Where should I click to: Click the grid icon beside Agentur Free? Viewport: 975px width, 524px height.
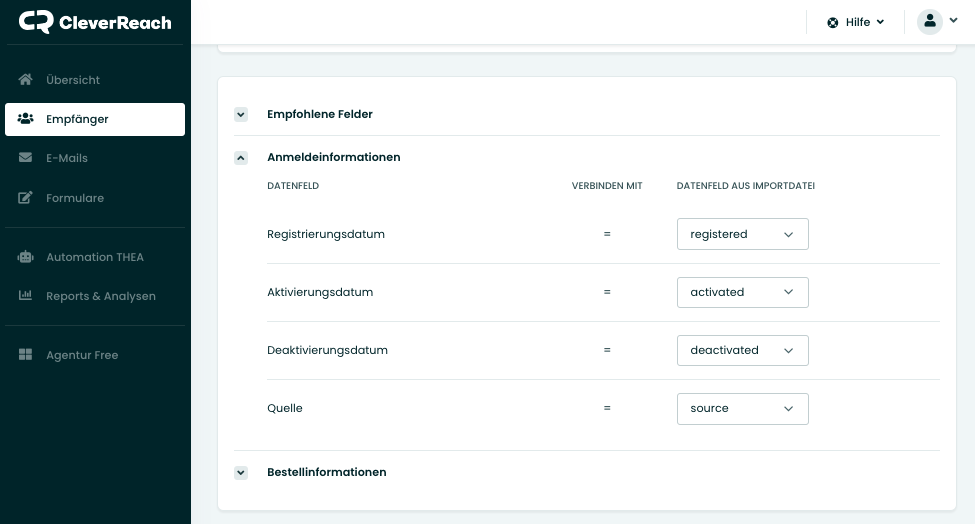[x=26, y=355]
